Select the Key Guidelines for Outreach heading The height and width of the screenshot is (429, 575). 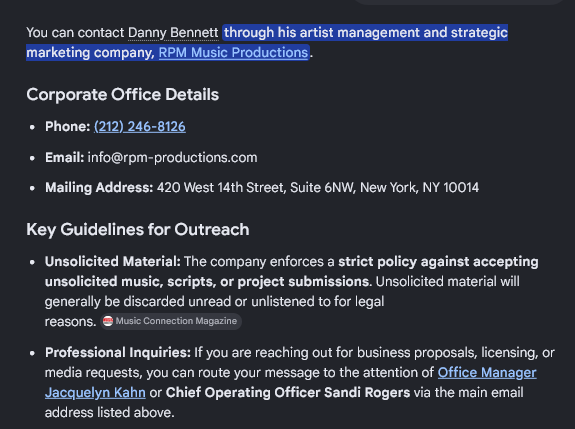point(138,230)
